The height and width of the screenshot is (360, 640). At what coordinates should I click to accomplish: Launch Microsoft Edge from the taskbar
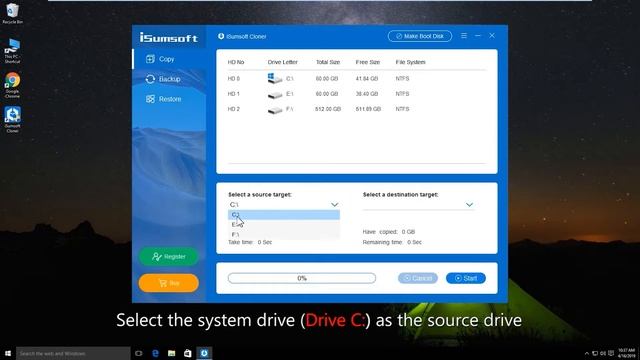point(155,353)
